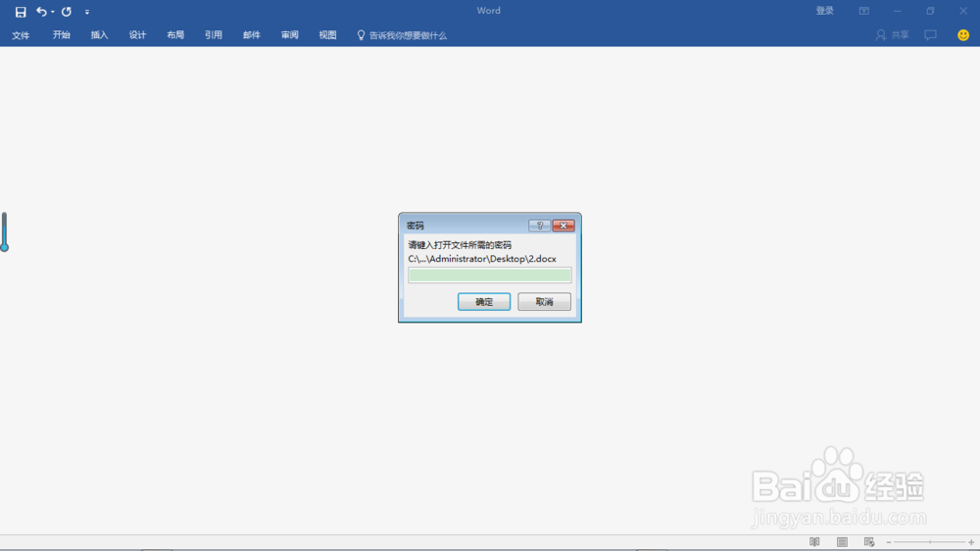Image resolution: width=980 pixels, height=551 pixels.
Task: Click the smiley feedback icon
Action: coord(963,35)
